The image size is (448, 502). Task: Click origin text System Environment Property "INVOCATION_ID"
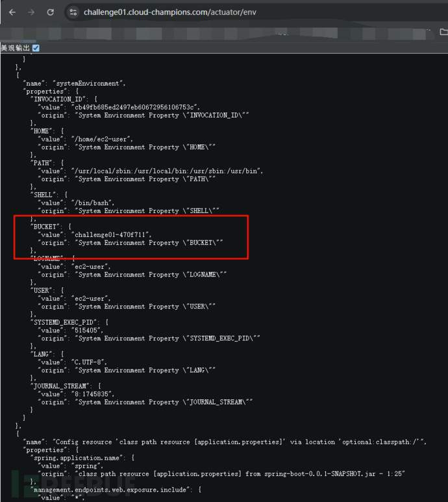point(162,115)
